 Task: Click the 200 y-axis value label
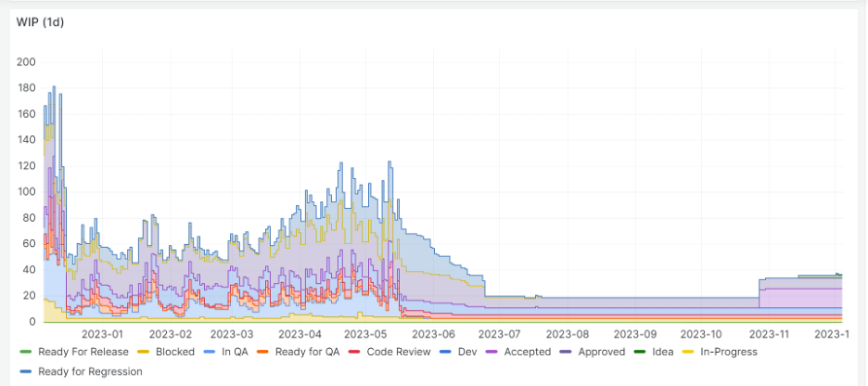(x=26, y=62)
